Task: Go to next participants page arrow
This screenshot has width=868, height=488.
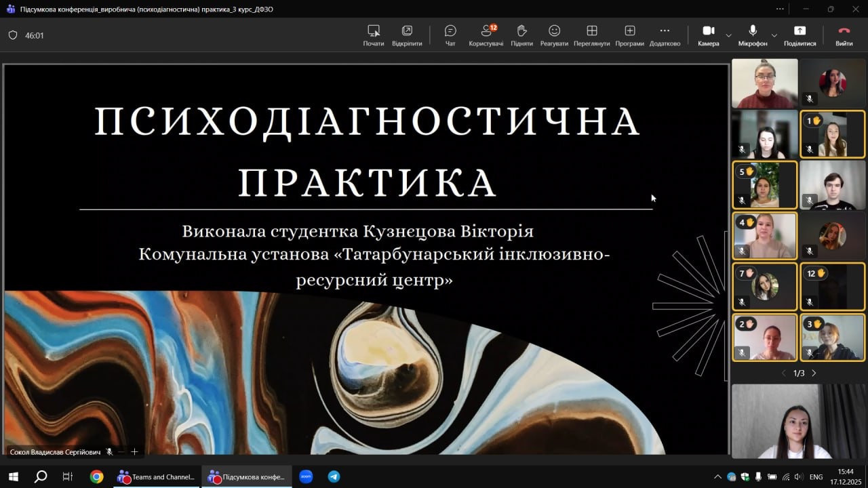Action: pos(814,373)
